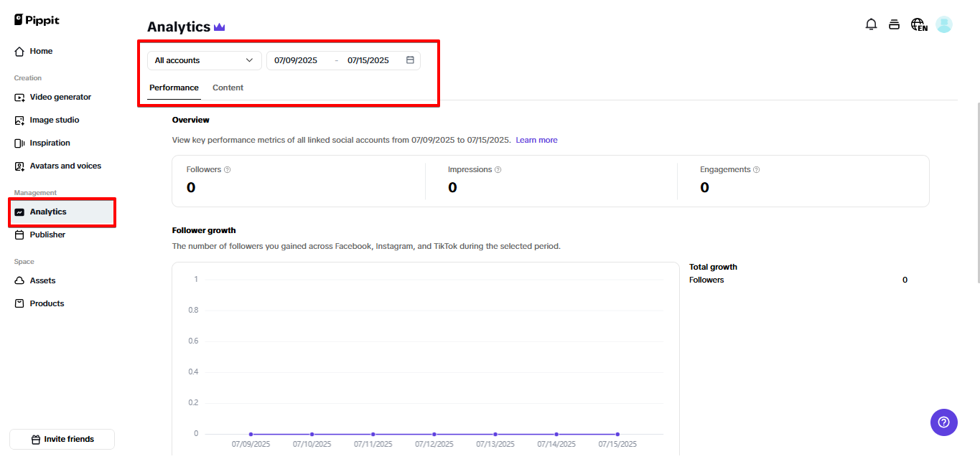Screen dimensions: 980x459
Task: Click the Followers info tooltip icon
Action: 227,170
